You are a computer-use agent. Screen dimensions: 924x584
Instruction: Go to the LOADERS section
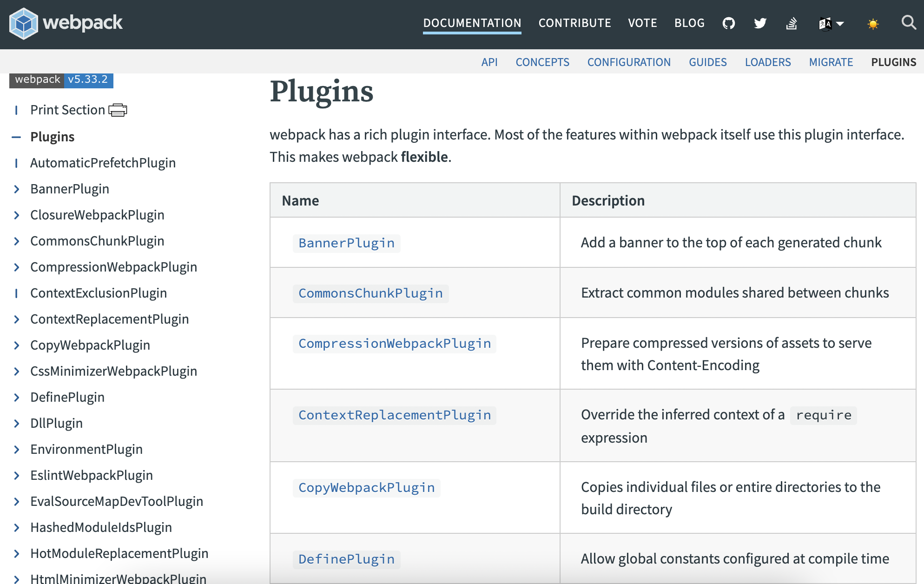[768, 62]
